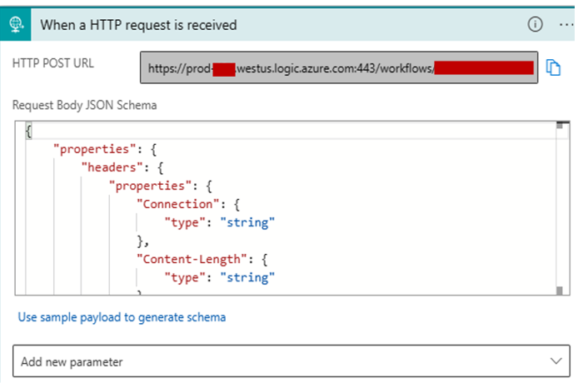Click the scroll-down arrow of schema scrollbar
Screen dimensions: 588x383
[x=560, y=291]
